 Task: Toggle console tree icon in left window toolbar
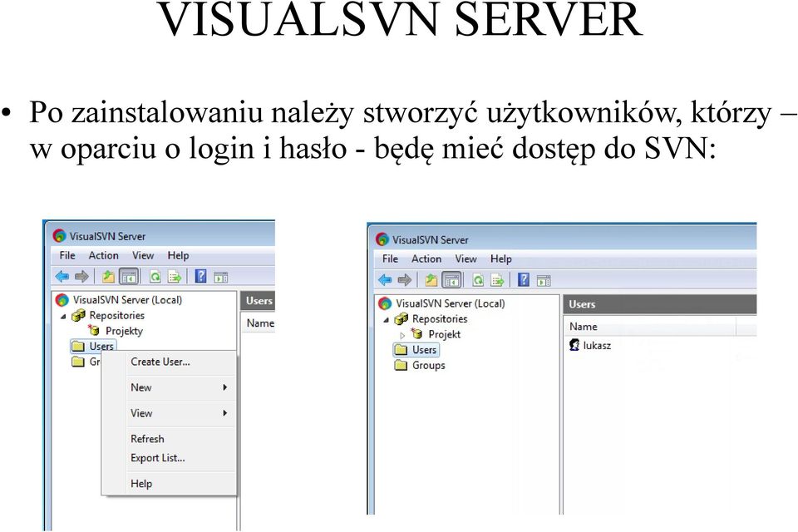(x=129, y=277)
